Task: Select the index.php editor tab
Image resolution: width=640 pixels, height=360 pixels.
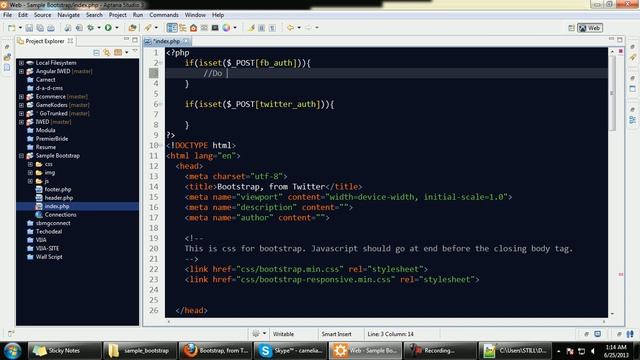Action: click(x=167, y=41)
